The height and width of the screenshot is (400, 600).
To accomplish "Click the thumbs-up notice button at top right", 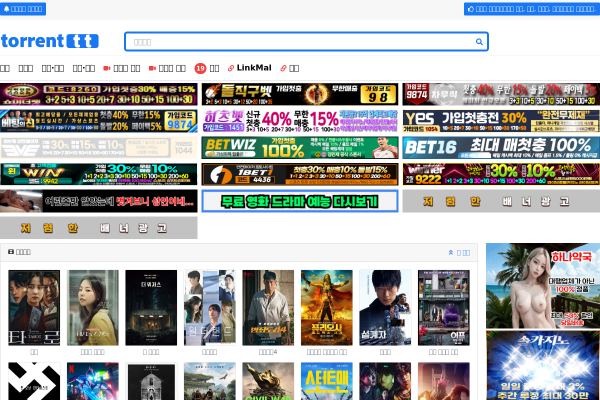I will tap(532, 9).
